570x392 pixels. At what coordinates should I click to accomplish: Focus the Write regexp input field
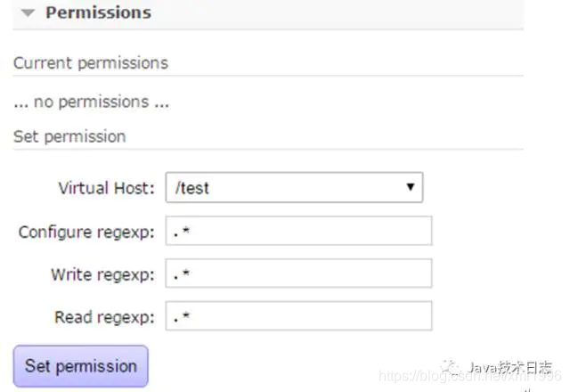(298, 274)
